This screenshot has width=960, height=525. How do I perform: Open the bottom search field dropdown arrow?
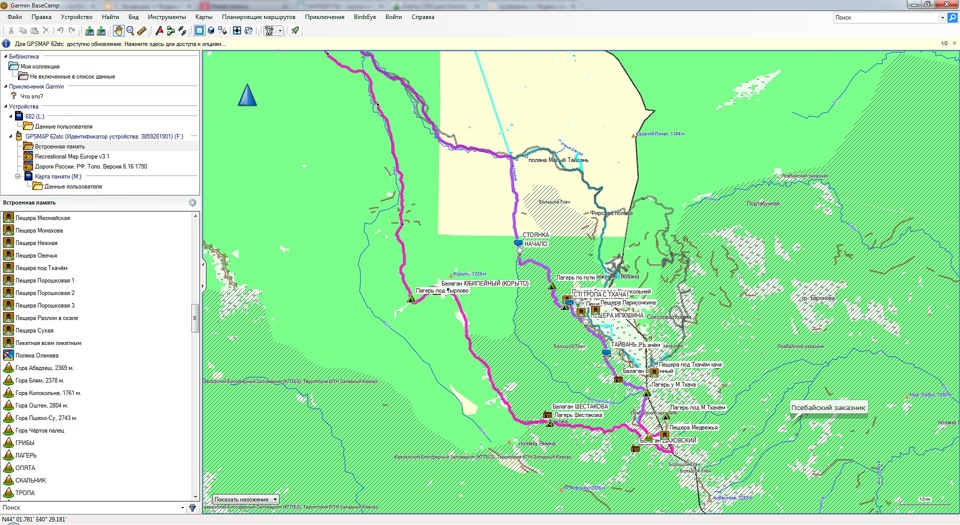[182, 507]
